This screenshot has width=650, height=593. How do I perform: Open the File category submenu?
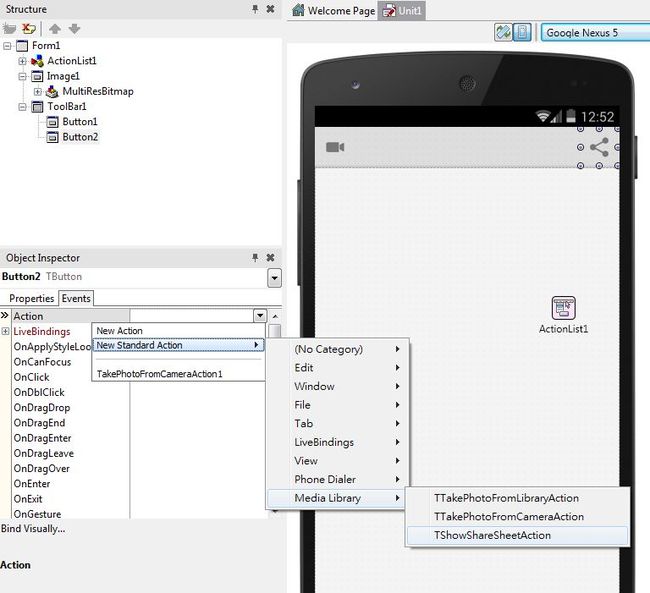tap(337, 405)
